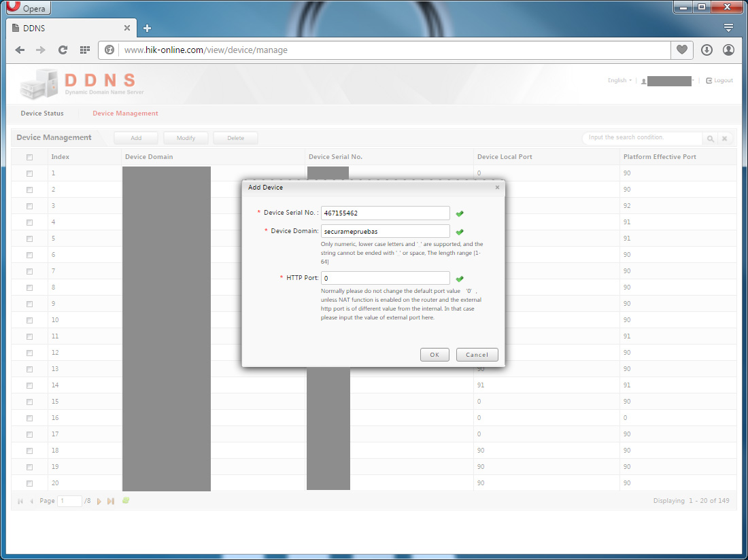Check the checkbox for index 8

29,288
